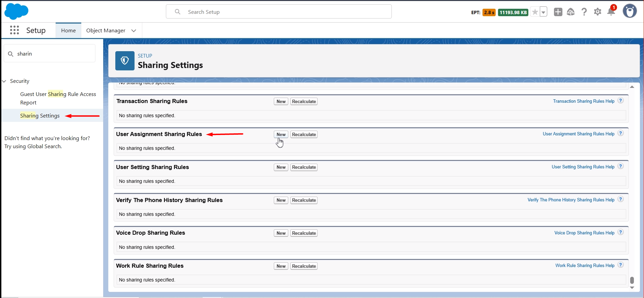Click the favorite star icon
Image resolution: width=644 pixels, height=298 pixels.
(535, 12)
